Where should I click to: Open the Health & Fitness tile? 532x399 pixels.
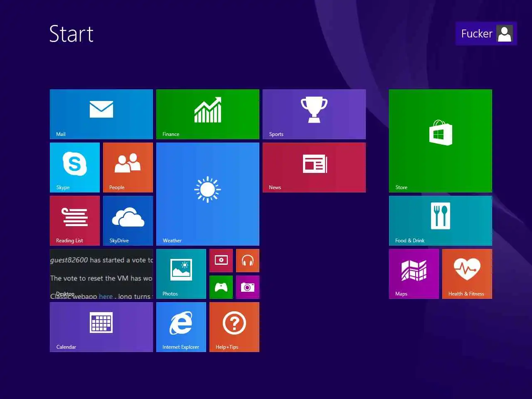click(x=467, y=274)
